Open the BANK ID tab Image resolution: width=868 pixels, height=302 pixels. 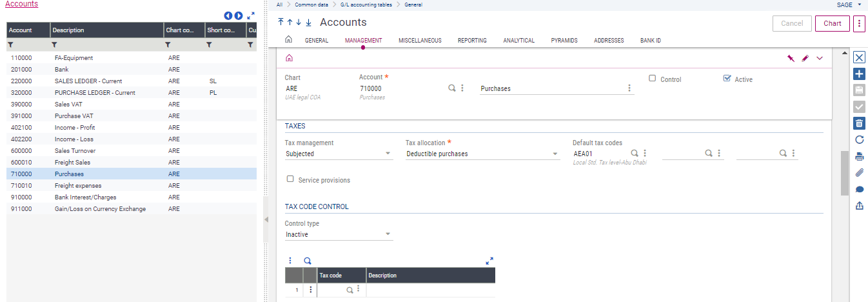coord(650,41)
